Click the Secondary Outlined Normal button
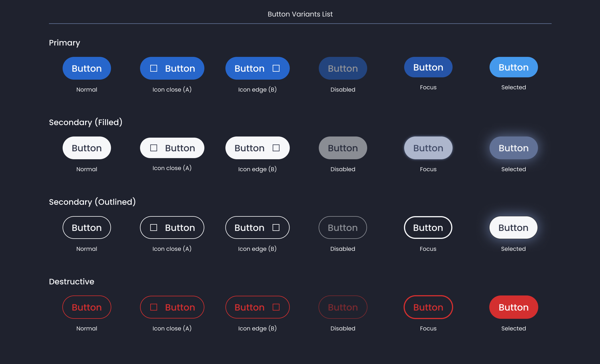Image resolution: width=600 pixels, height=364 pixels. [x=87, y=227]
